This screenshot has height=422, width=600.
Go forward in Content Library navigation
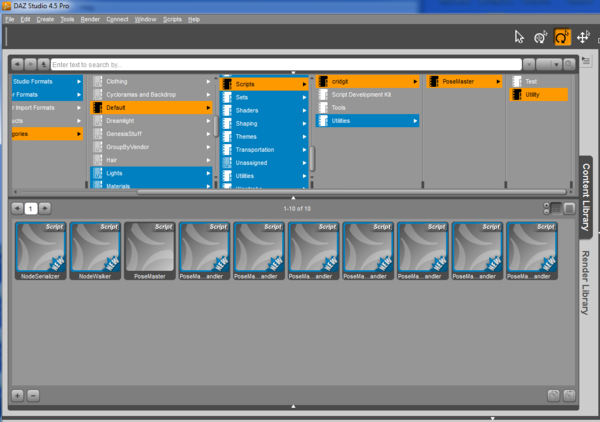tap(31, 64)
